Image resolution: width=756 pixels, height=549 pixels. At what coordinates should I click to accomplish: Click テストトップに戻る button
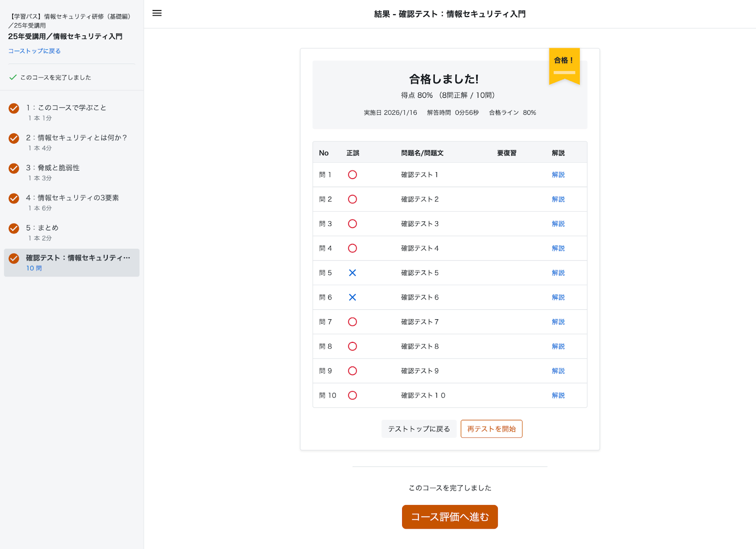point(419,429)
